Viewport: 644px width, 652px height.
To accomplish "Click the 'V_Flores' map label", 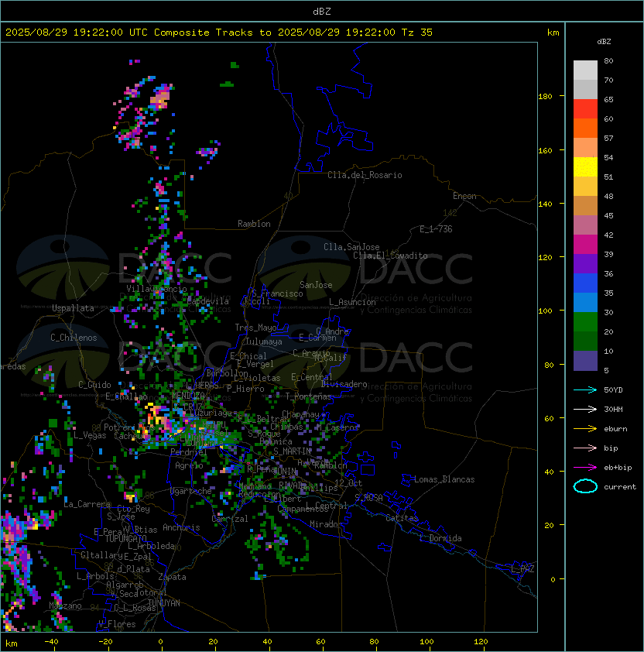I will coord(117,624).
